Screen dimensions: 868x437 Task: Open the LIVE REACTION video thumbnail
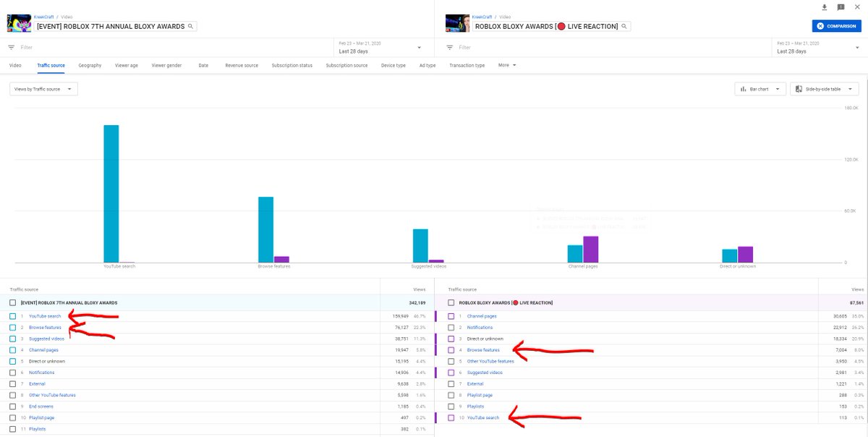coord(457,23)
